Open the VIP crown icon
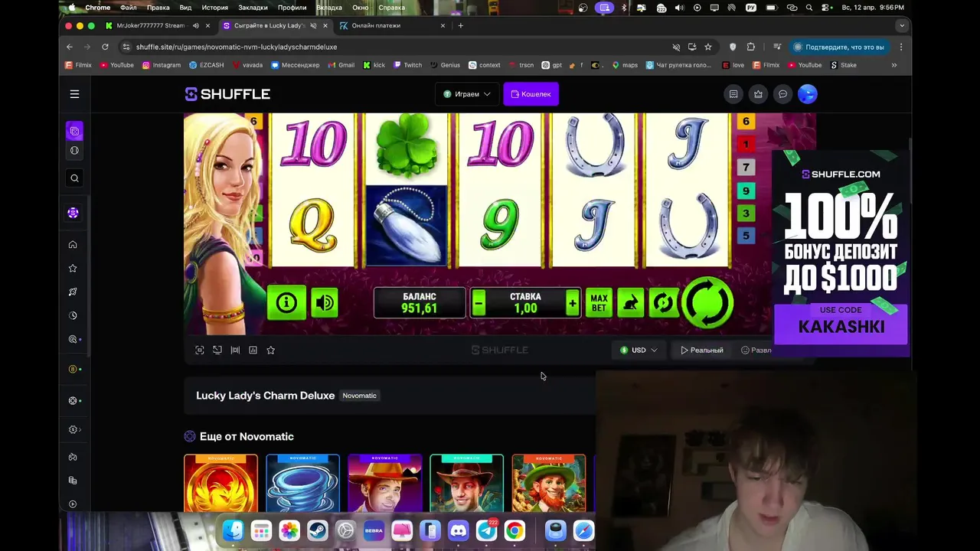This screenshot has height=551, width=980. pyautogui.click(x=758, y=94)
